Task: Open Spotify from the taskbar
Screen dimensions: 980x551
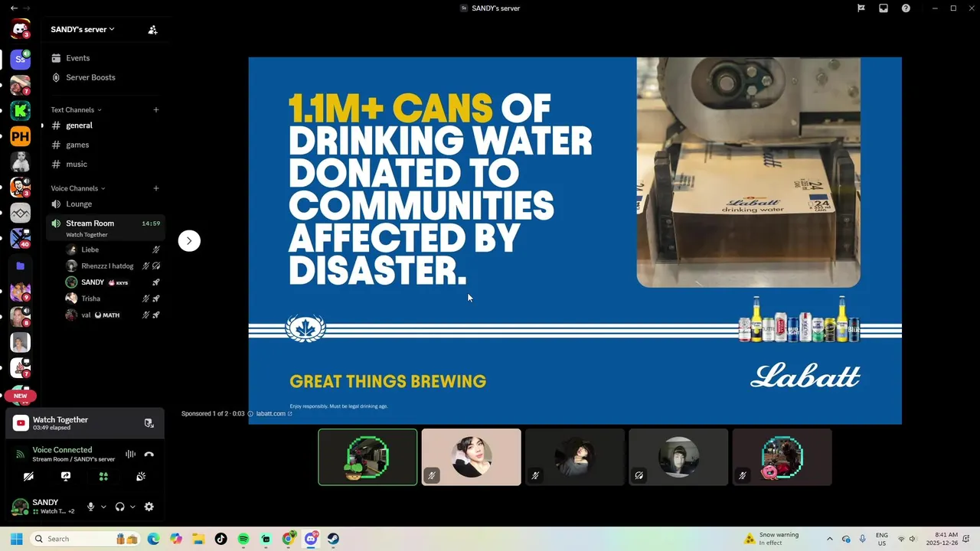Action: [x=243, y=539]
